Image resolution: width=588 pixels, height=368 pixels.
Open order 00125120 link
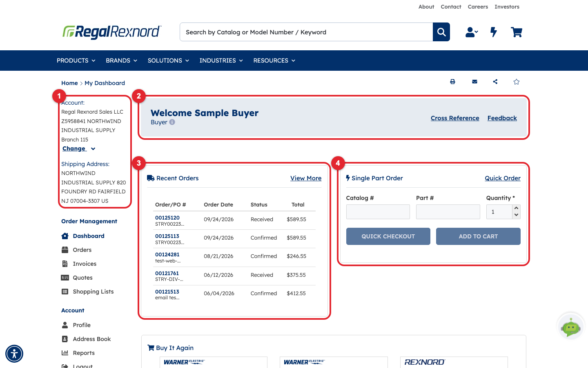point(167,218)
